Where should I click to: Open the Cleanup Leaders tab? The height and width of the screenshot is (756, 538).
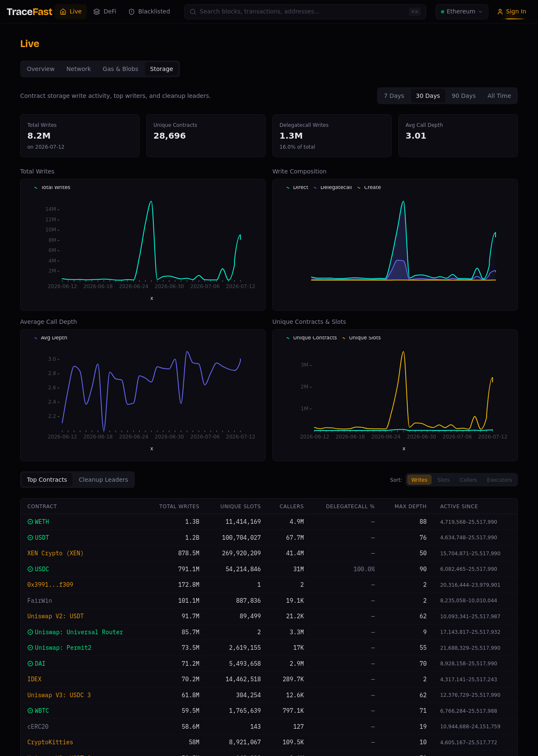tap(103, 480)
